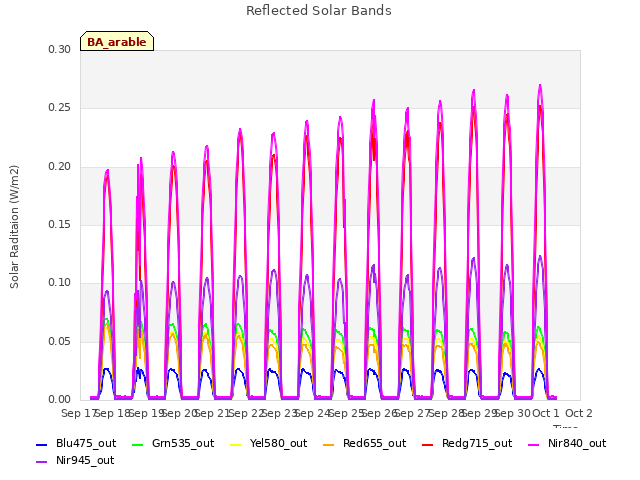
Task: Click the BA_arable annotation label
Action: pos(117,42)
